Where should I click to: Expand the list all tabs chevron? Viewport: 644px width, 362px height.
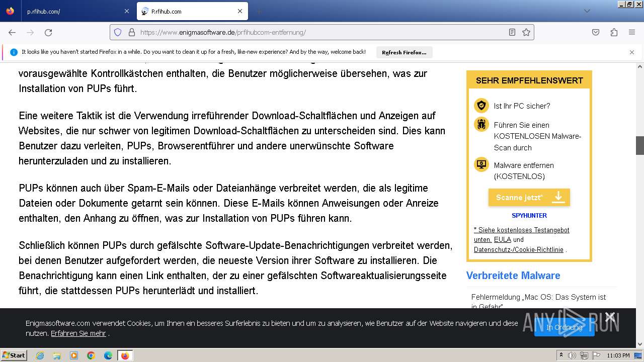pyautogui.click(x=587, y=11)
